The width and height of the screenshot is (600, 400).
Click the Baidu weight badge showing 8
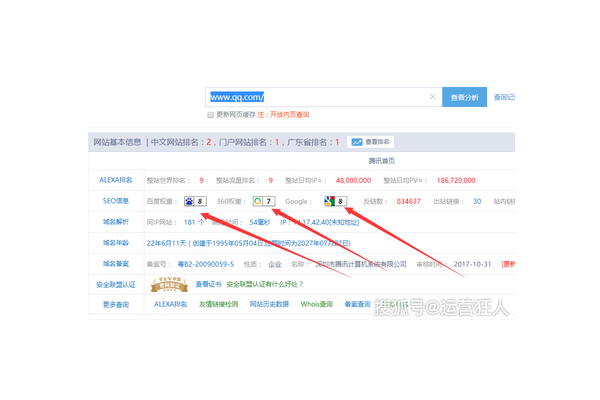195,201
